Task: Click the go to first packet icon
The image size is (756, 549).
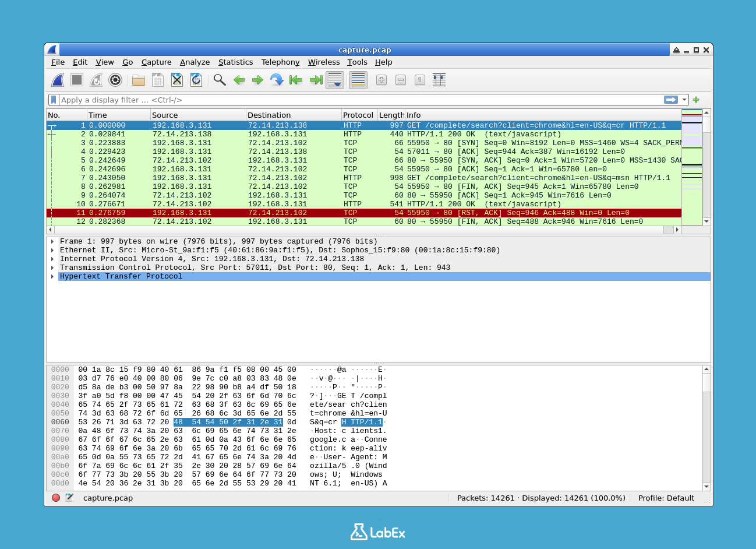Action: click(296, 80)
